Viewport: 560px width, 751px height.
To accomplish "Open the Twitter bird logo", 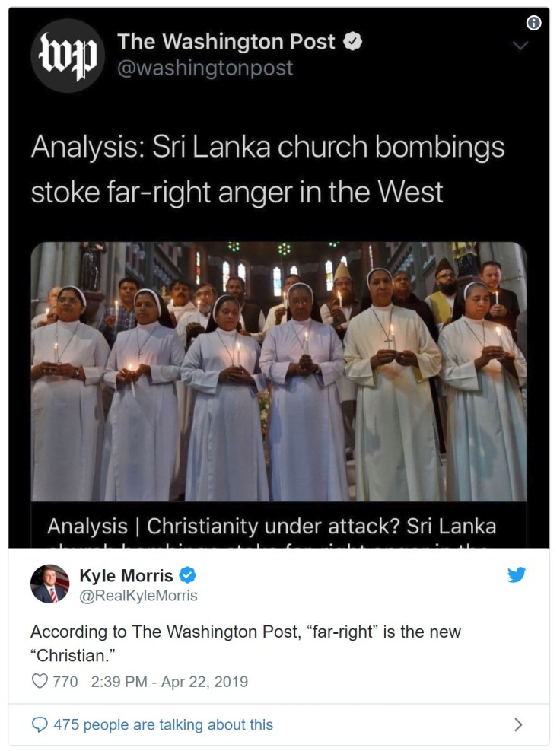I will tap(517, 574).
